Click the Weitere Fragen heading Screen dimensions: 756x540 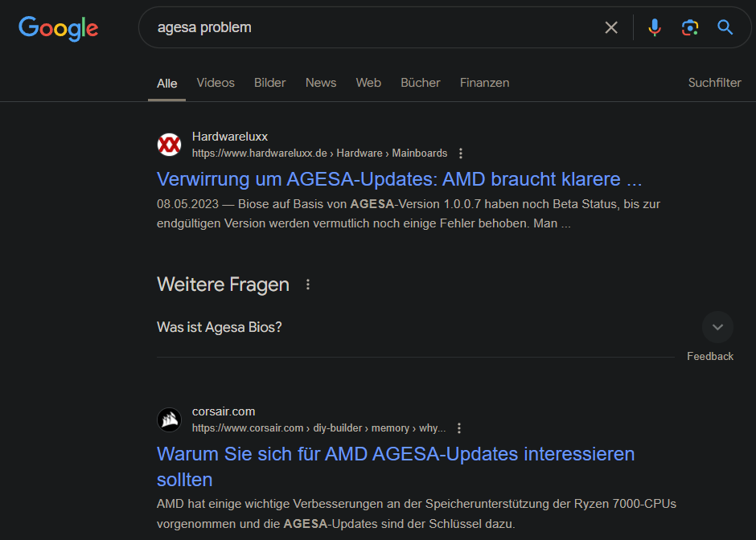(x=223, y=284)
